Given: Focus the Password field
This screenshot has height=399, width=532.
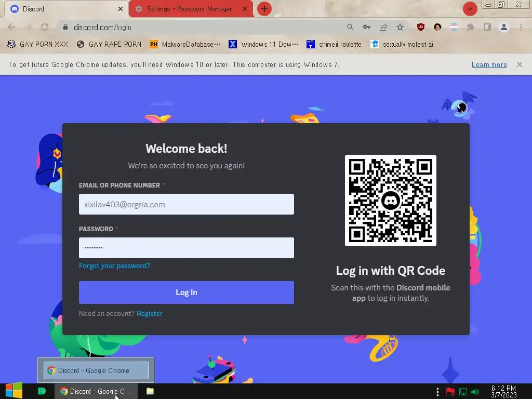Looking at the screenshot, I should pos(187,248).
